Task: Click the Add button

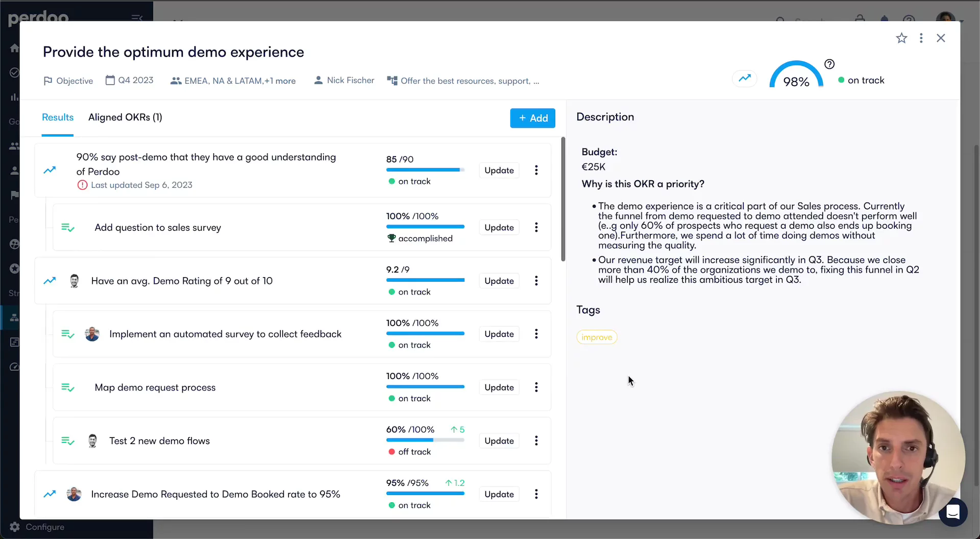Action: [532, 118]
